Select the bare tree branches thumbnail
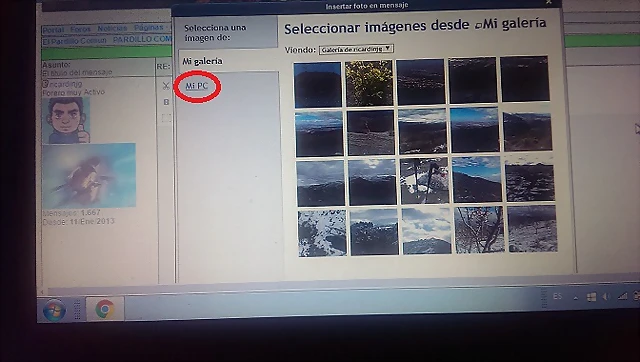640x362 pixels. [479, 230]
